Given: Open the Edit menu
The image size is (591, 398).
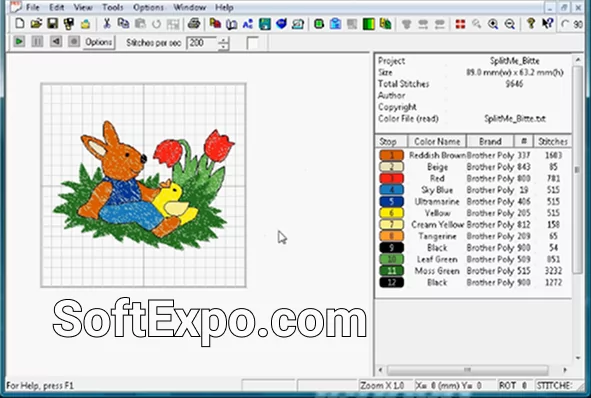Looking at the screenshot, I should click(x=57, y=7).
